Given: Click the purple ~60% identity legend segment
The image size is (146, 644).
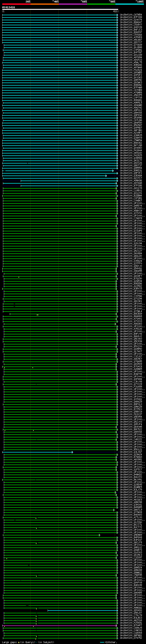Looking at the screenshot, I should tap(73, 4).
